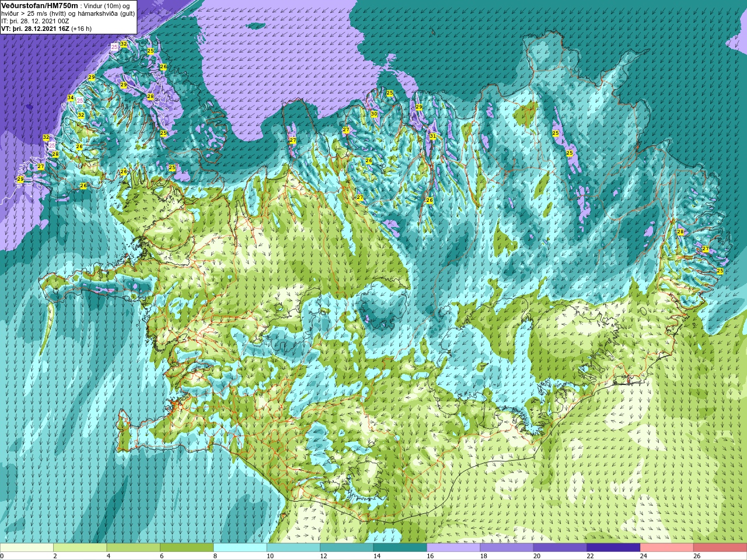747x560 pixels.
Task: Click the text 'Vindur (10m) og'
Action: pos(107,6)
